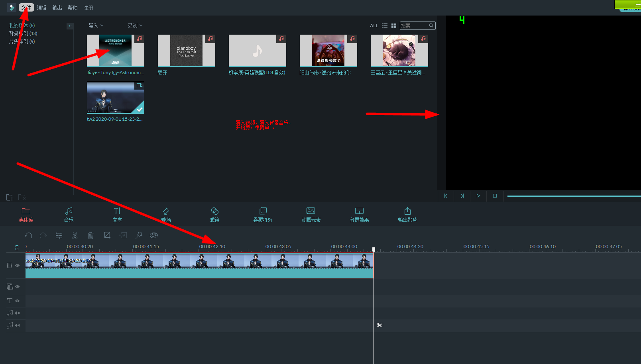641x364 pixels.
Task: Jump to previous frame in preview
Action: [x=446, y=196]
